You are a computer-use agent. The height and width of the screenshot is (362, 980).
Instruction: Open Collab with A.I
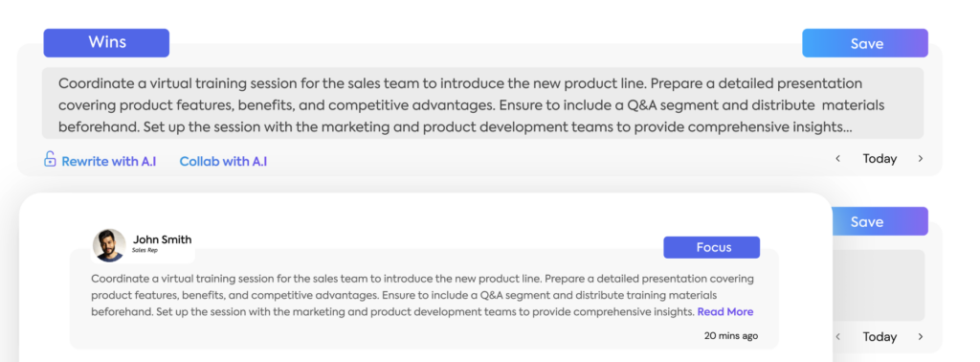click(223, 161)
